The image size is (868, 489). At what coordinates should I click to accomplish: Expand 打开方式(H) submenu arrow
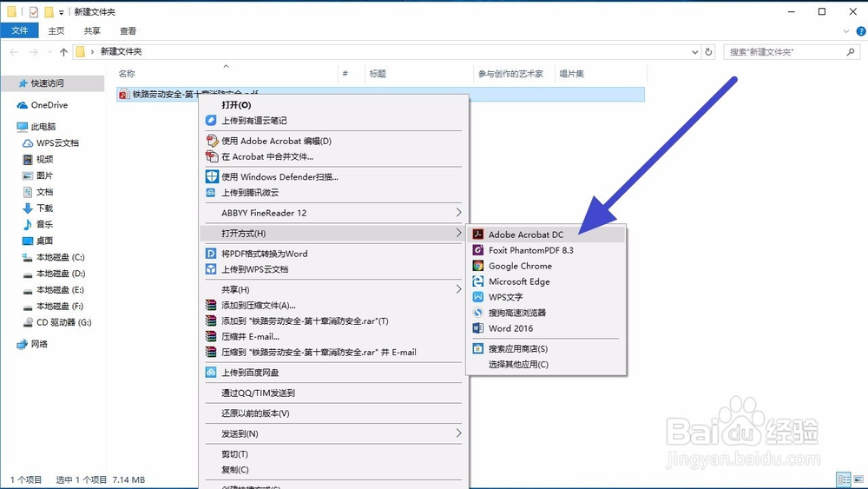(x=458, y=233)
